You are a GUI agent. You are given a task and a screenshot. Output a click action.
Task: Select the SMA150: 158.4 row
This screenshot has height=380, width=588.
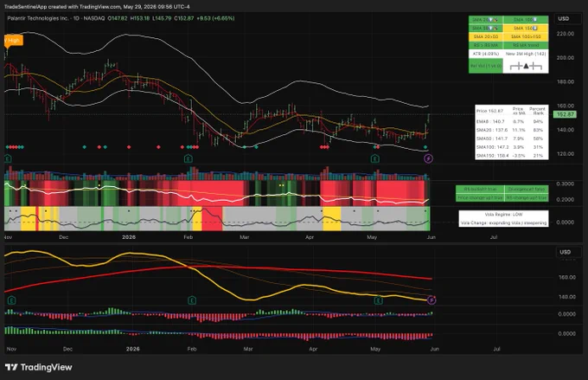tap(511, 156)
